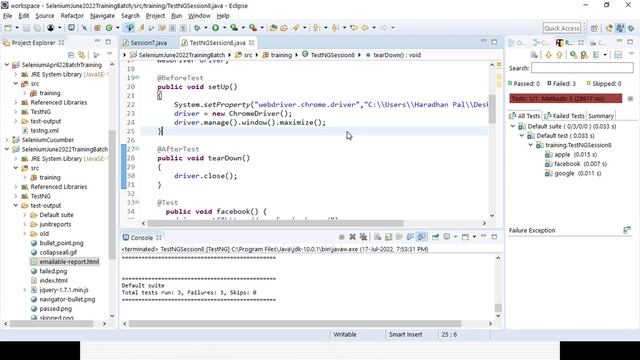Collapse Default suite node in TestNG results
Screen dimensions: 640x360
click(x=513, y=127)
